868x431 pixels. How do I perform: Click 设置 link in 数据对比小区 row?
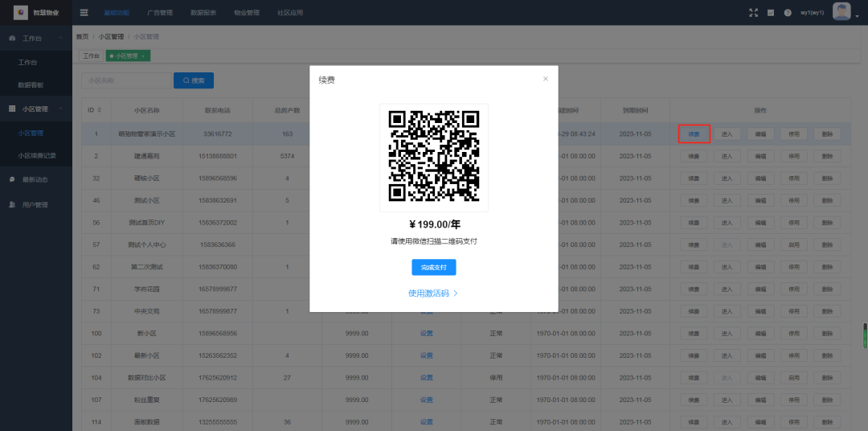[426, 378]
